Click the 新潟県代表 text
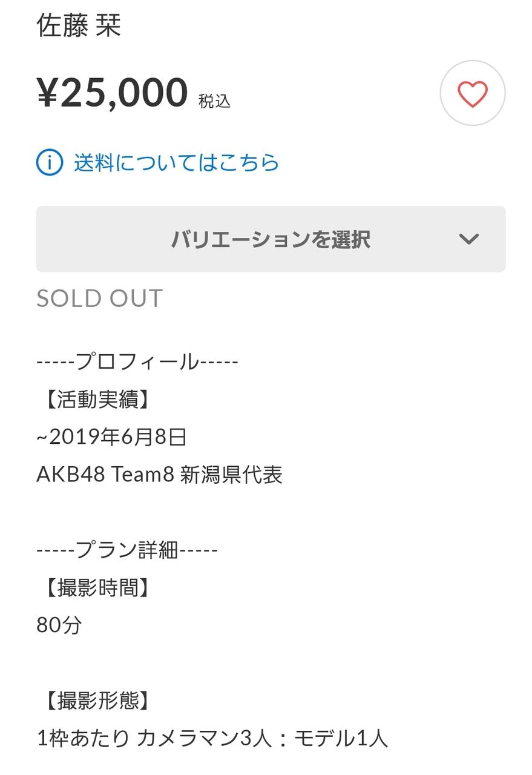The height and width of the screenshot is (775, 532). [x=232, y=475]
